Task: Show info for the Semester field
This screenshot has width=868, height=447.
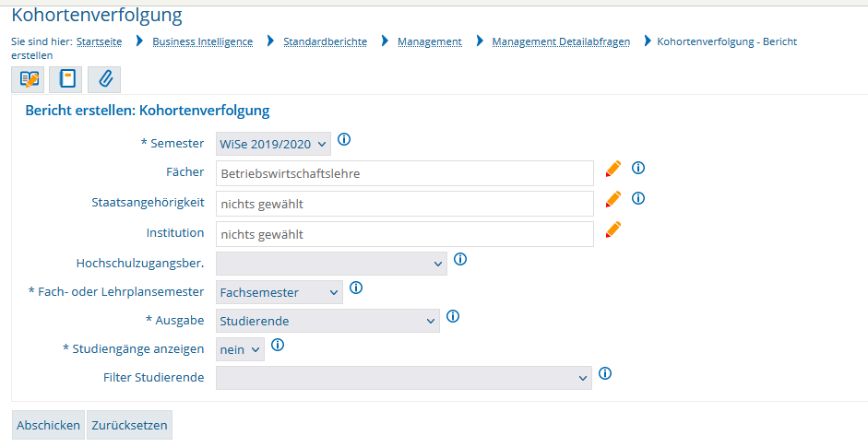Action: [344, 140]
